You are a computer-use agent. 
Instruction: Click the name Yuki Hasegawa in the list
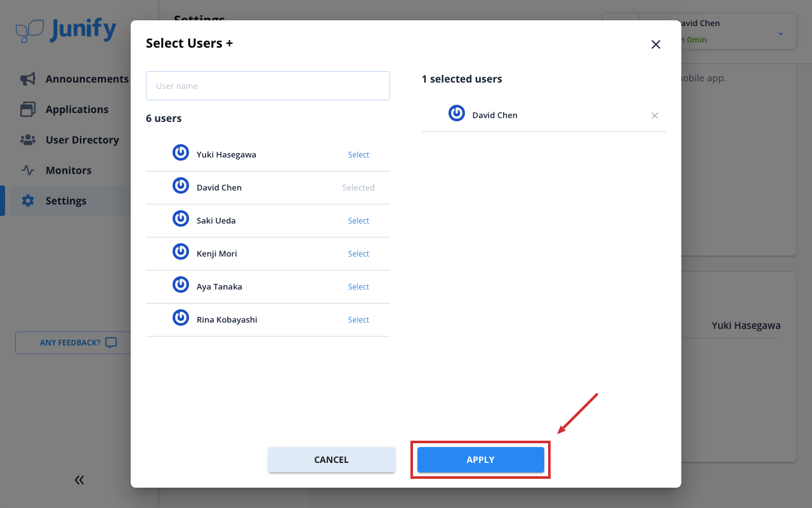pyautogui.click(x=226, y=155)
